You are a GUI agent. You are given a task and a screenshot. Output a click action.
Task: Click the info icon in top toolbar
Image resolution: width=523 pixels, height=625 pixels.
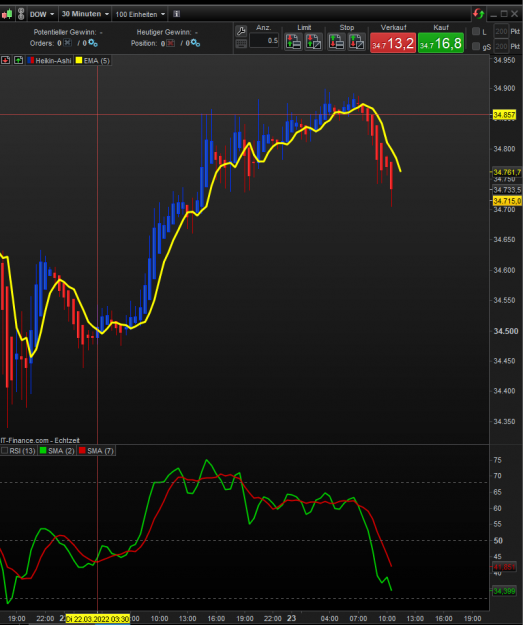tap(177, 14)
